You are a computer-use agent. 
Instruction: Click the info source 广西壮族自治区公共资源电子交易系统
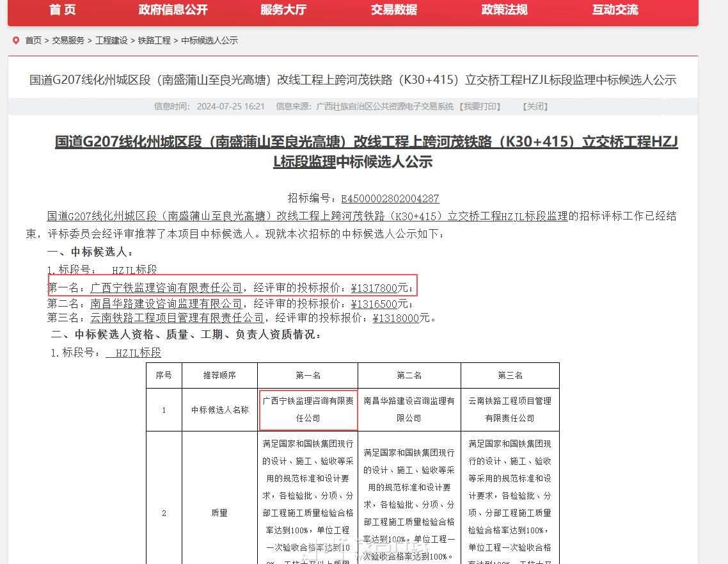pyautogui.click(x=385, y=107)
